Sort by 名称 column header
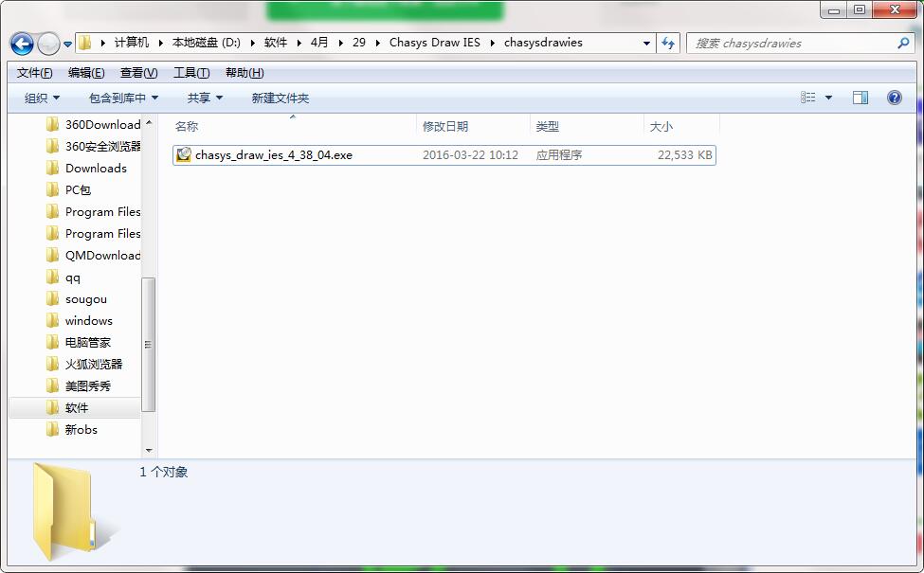The height and width of the screenshot is (573, 924). click(187, 126)
